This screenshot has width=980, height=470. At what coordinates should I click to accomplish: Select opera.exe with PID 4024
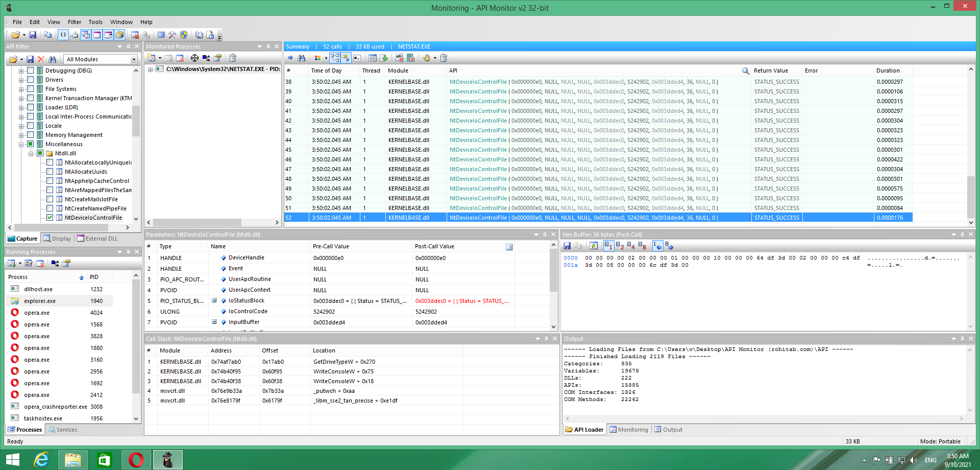37,313
